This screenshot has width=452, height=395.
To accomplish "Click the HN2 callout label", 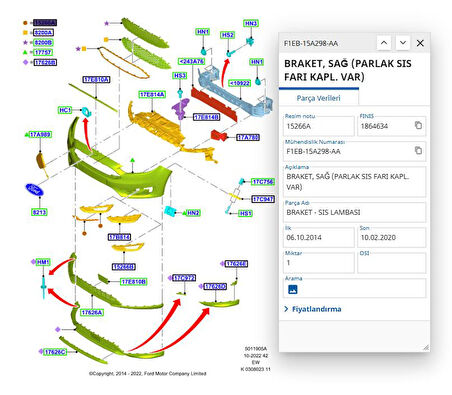I will tap(193, 213).
